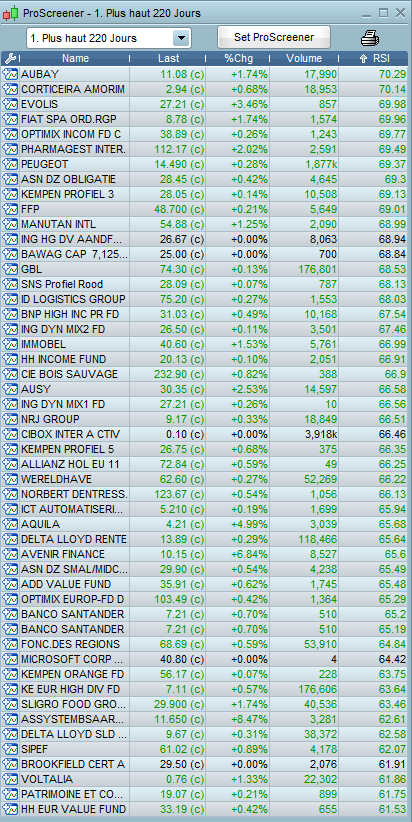Viewport: 412px width, 822px height.
Task: Select the CIE BOIS SAUVAGE row name
Action: pos(70,374)
